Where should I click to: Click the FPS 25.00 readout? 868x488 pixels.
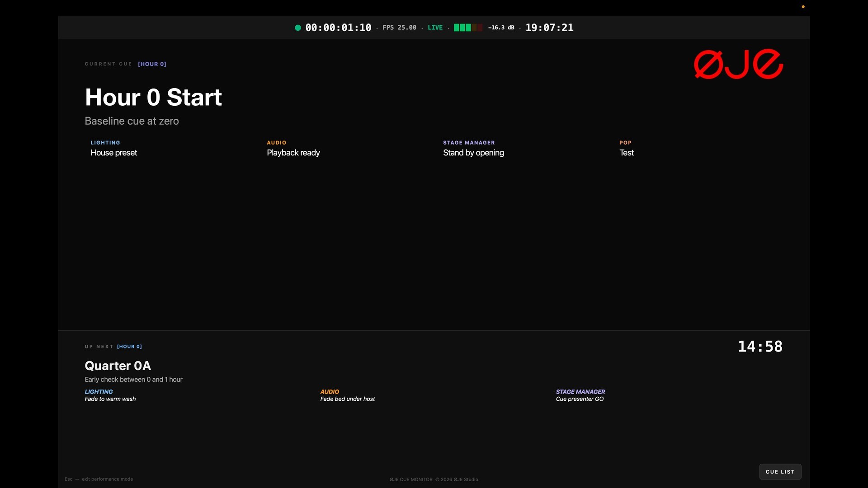tap(399, 28)
